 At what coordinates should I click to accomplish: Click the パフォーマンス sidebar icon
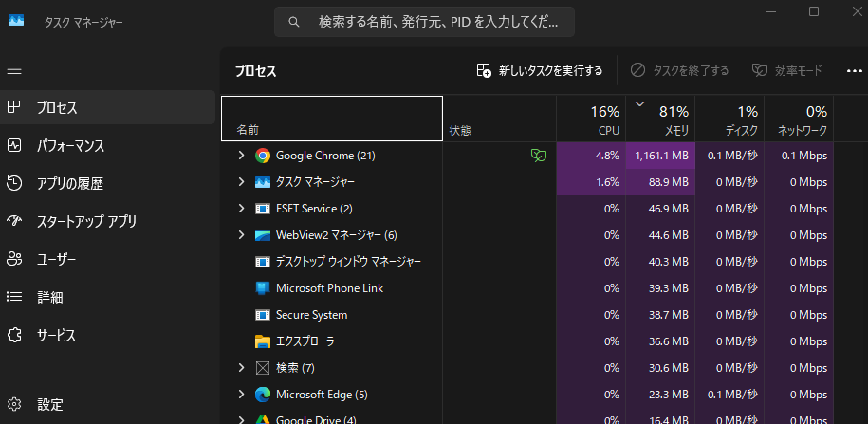tap(14, 145)
